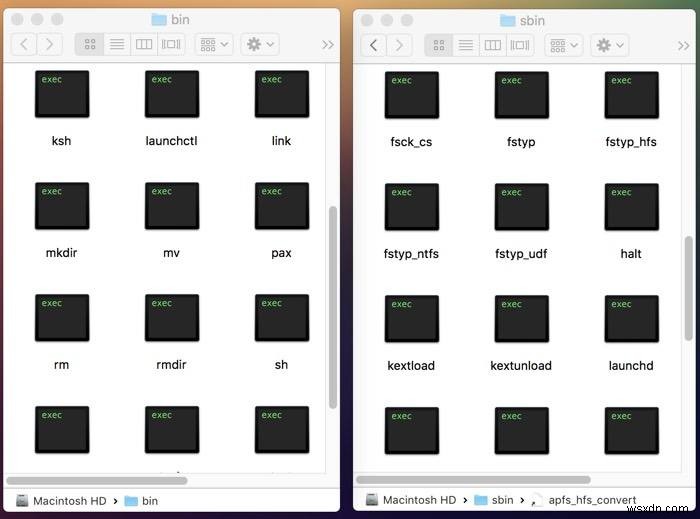Select the launchctl executable icon

click(172, 94)
